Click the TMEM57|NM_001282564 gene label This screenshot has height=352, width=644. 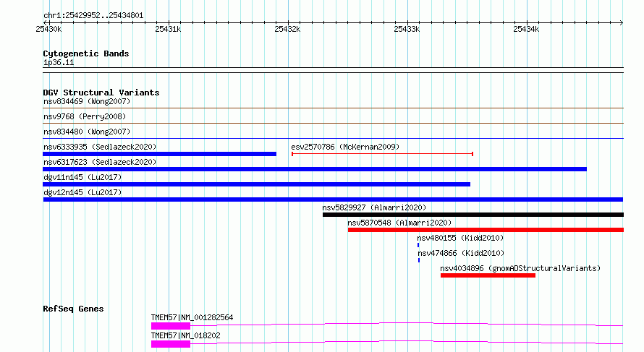pyautogui.click(x=192, y=317)
